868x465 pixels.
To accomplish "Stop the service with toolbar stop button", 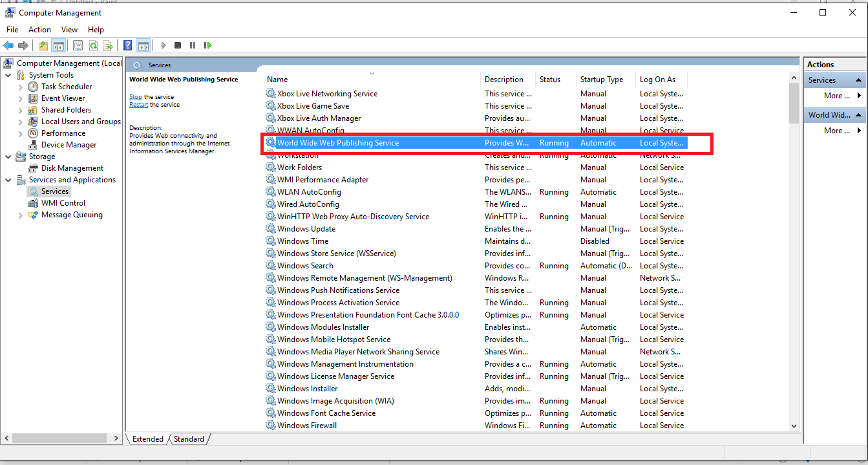I will tap(178, 45).
